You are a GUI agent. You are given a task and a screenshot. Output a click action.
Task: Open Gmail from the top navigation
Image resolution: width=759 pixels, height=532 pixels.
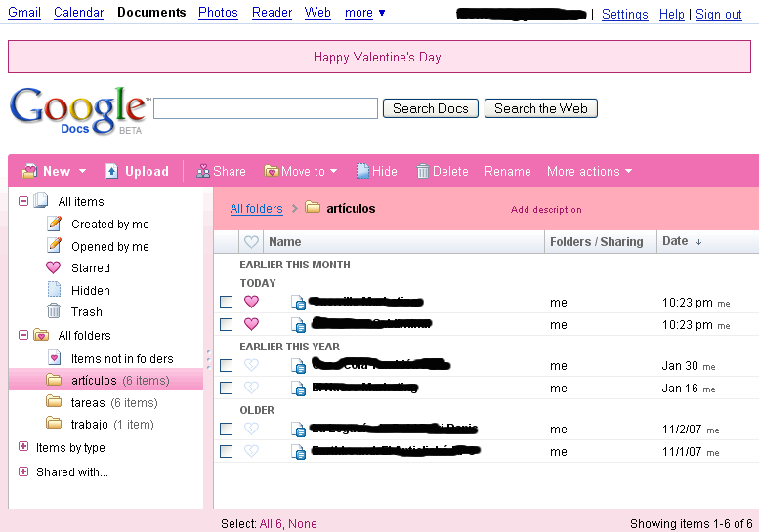click(x=24, y=12)
